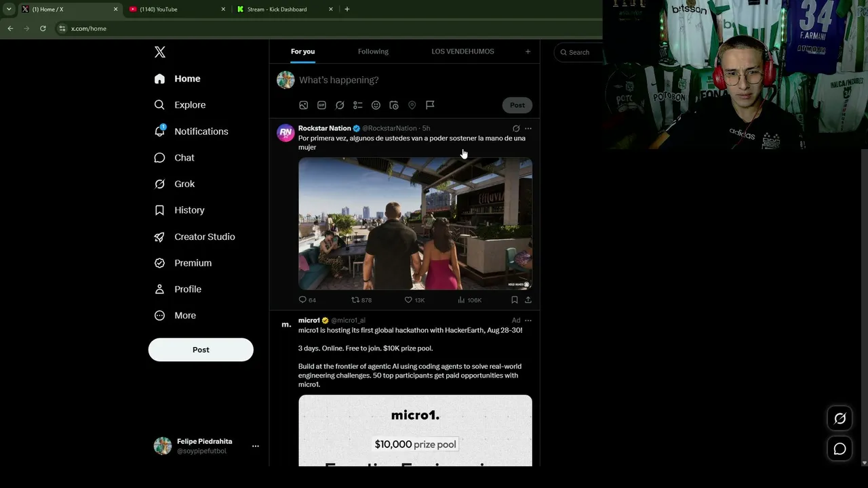Switch to the YouTube browser tab

(178, 9)
